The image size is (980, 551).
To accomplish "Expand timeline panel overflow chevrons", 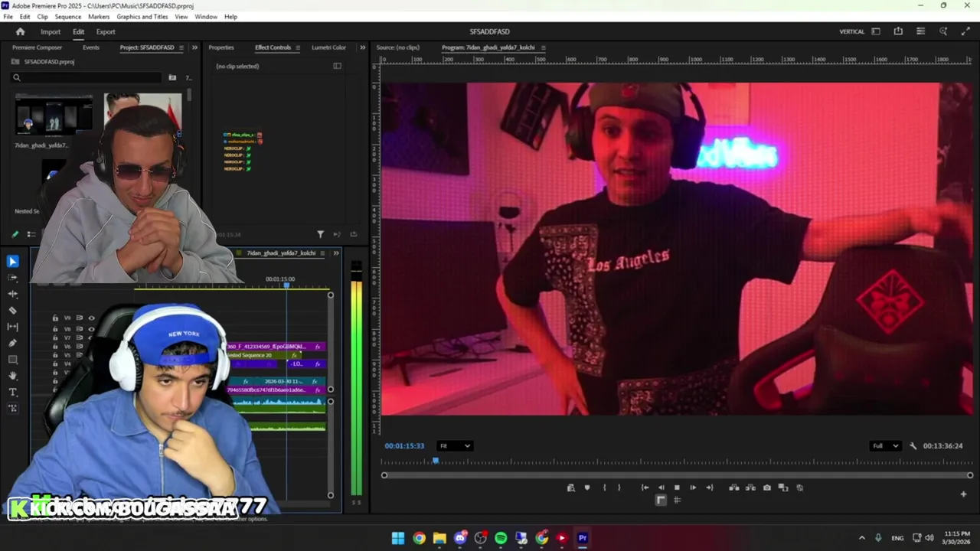I will (x=336, y=253).
